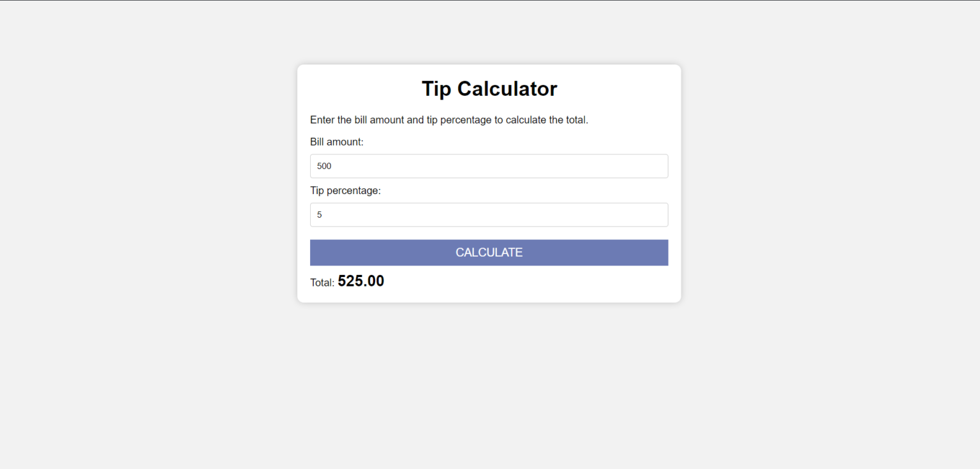The image size is (980, 469).
Task: Click the word CALCULATE on the button
Action: (489, 252)
